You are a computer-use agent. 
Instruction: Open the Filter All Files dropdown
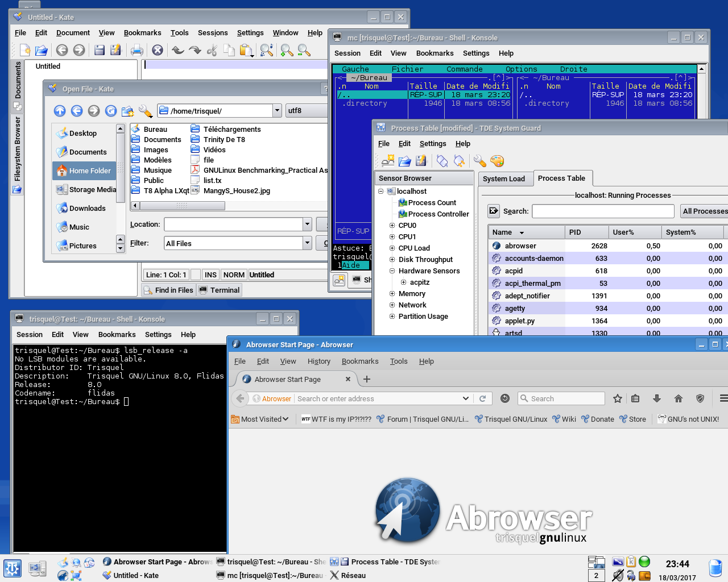click(307, 243)
